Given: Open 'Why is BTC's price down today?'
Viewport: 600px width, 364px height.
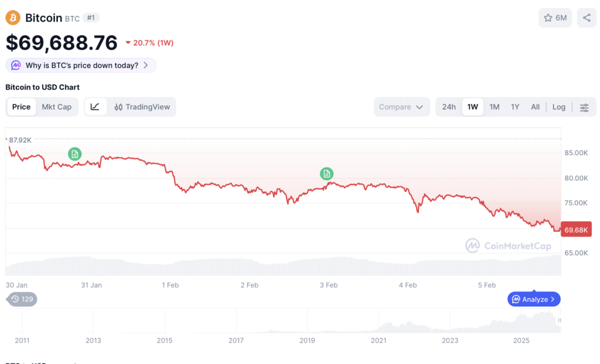Looking at the screenshot, I should click(81, 66).
